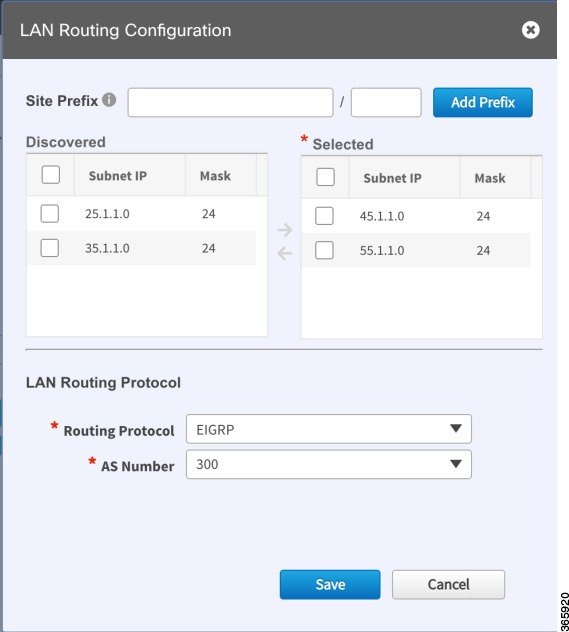
Task: Select the EIGRP routing protocol combo box
Action: click(x=329, y=429)
